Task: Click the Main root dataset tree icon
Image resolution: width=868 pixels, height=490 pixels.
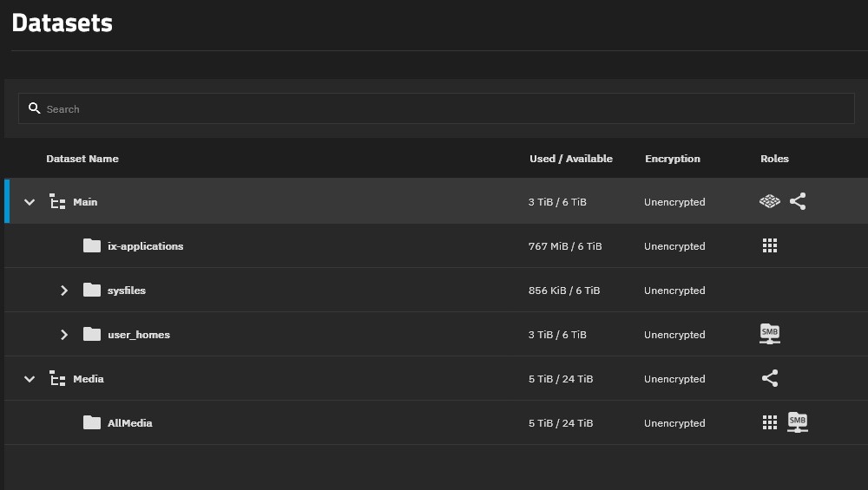Action: pos(57,202)
